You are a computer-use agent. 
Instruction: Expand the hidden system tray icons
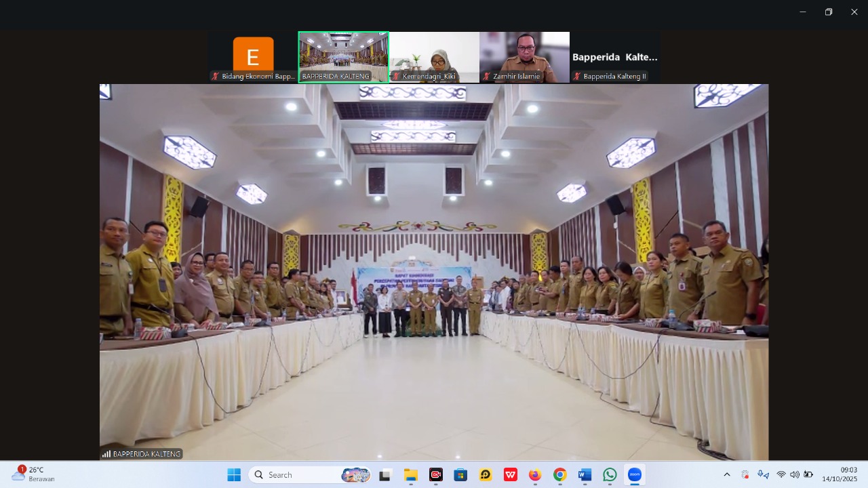click(727, 475)
